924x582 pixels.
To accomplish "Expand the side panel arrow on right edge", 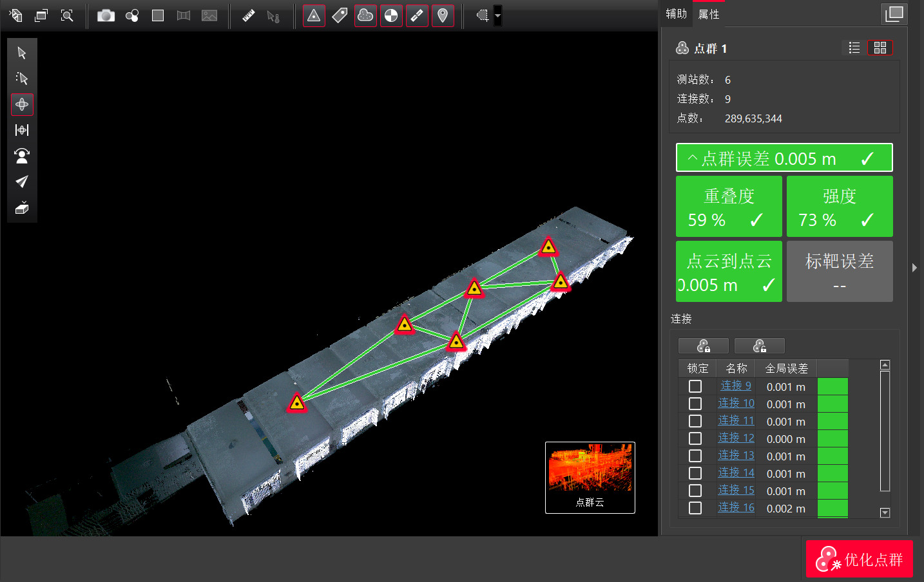I will tap(914, 268).
